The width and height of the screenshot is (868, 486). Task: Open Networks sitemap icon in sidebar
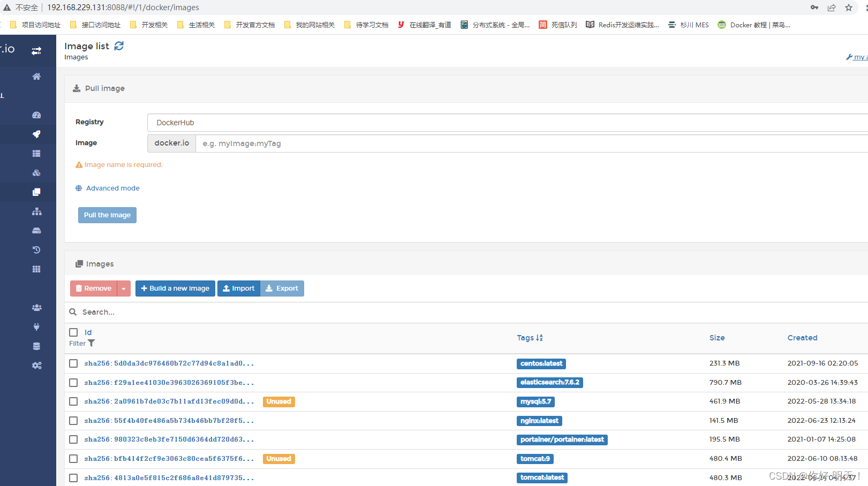[x=36, y=211]
